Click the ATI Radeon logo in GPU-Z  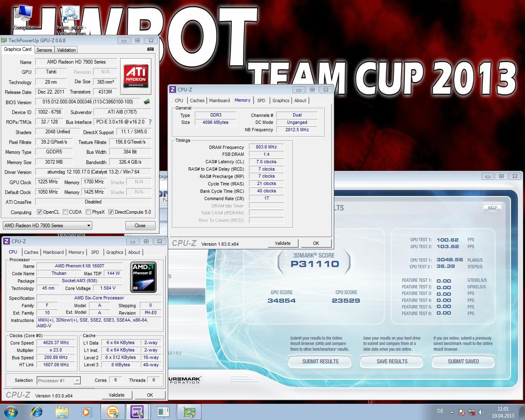click(x=136, y=76)
